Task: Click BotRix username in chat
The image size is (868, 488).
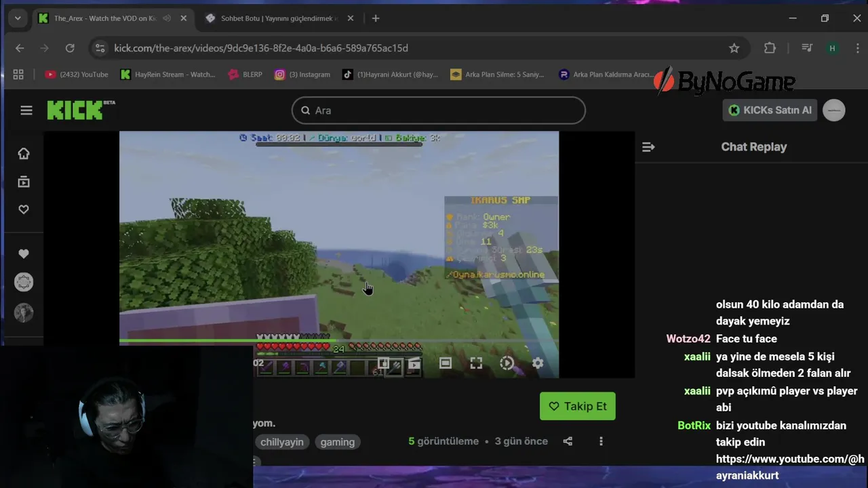Action: 694,426
